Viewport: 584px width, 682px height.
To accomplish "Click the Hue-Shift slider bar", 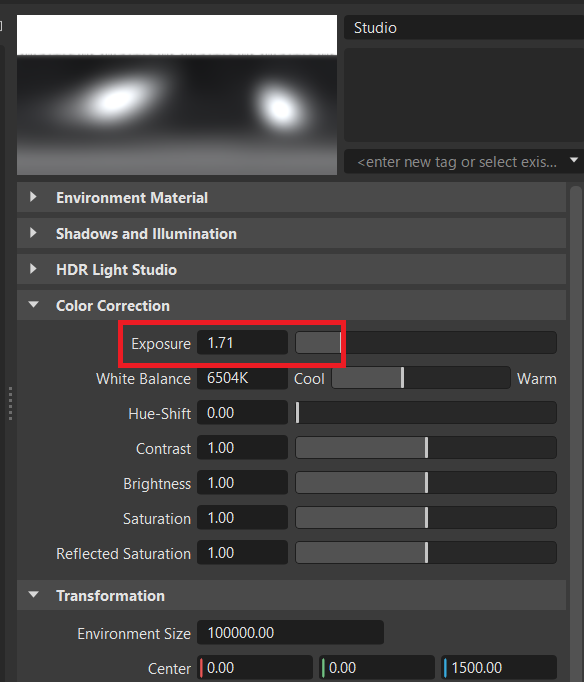I will 426,413.
